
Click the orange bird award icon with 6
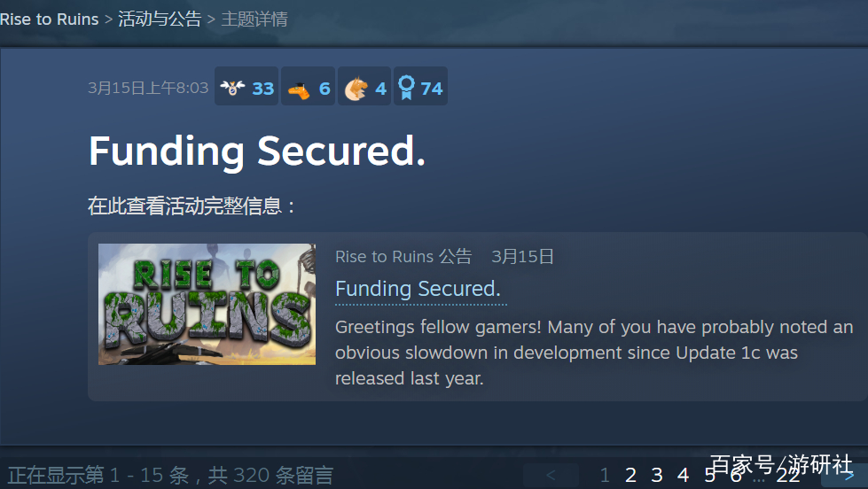tap(309, 88)
